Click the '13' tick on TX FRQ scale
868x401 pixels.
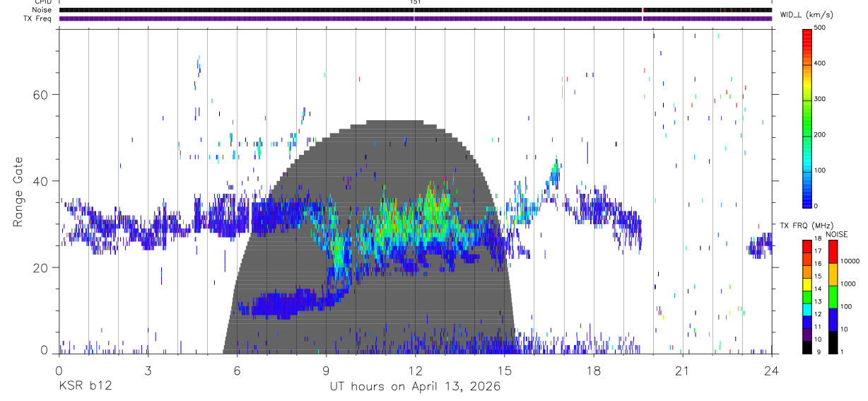tap(818, 302)
